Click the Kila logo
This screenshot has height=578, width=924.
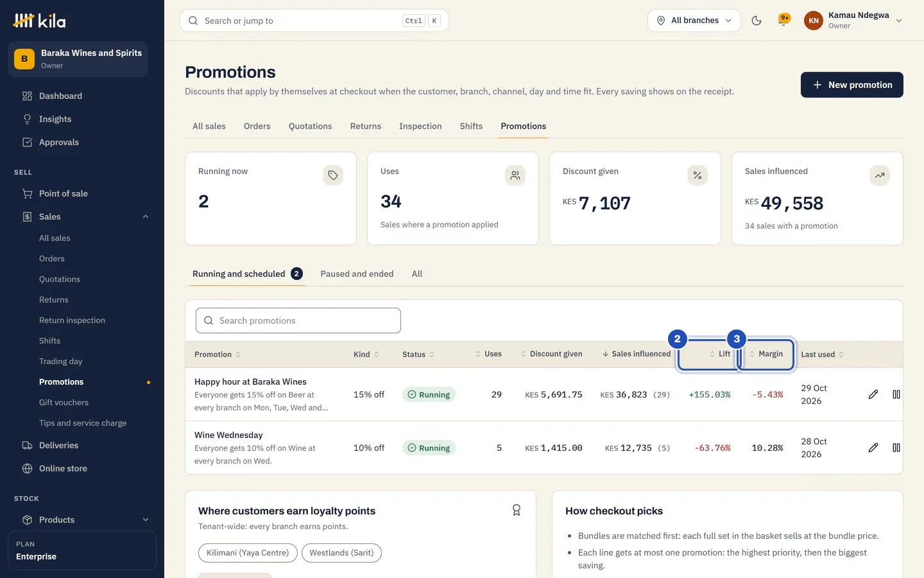[x=40, y=21]
